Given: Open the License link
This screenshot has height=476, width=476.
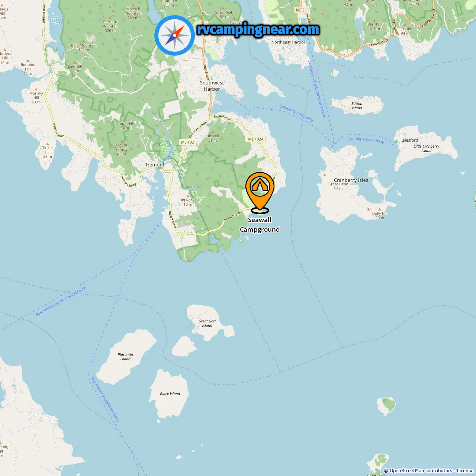Looking at the screenshot, I should 465,471.
